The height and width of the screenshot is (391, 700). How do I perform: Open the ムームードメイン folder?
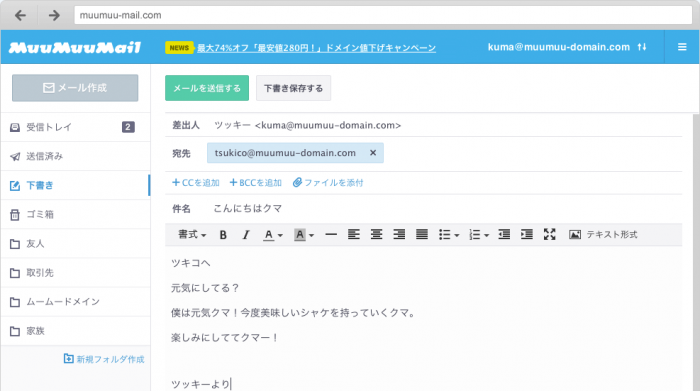coord(75,302)
